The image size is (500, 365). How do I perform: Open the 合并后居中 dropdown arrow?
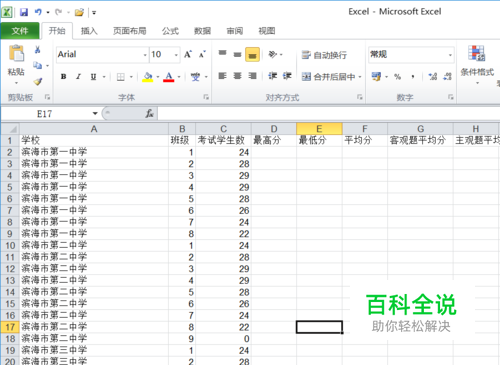pos(360,77)
